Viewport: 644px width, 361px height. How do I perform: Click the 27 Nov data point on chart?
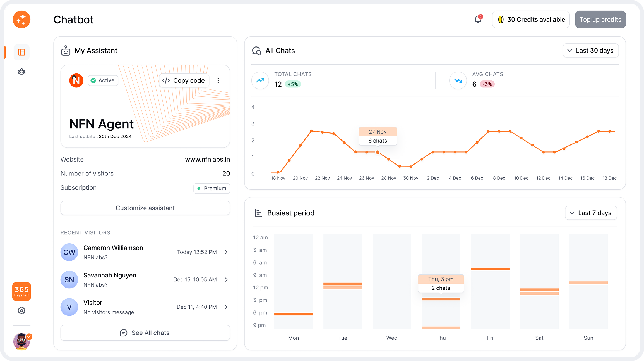(x=378, y=152)
